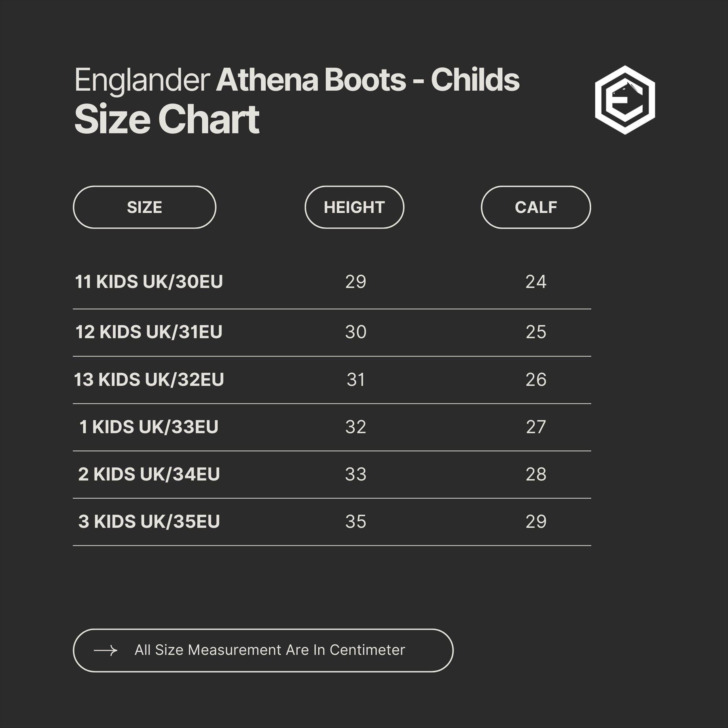728x728 pixels.
Task: Click the HEIGHT column header pill
Action: pos(354,207)
